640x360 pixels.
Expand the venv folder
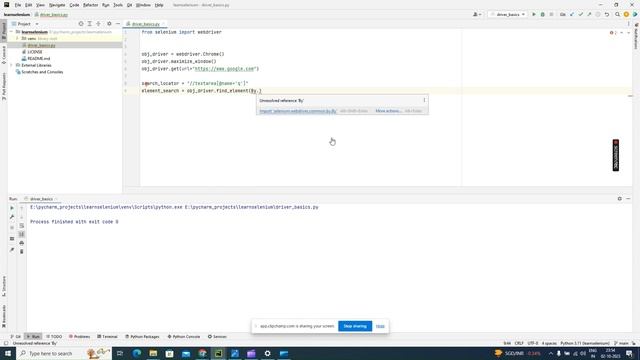click(17, 38)
